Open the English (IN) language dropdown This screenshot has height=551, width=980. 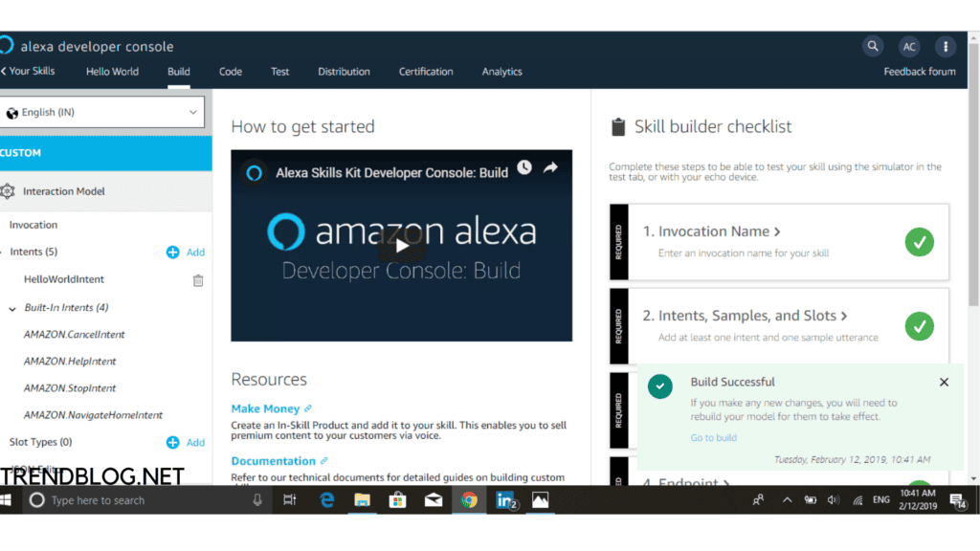[101, 113]
